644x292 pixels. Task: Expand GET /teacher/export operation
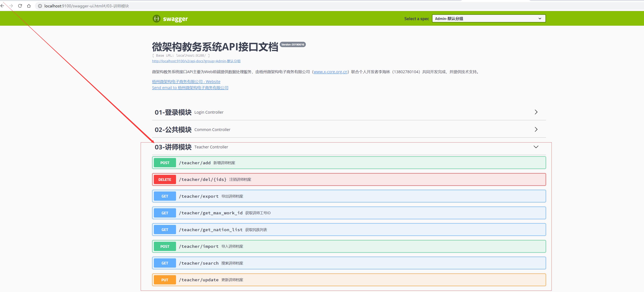349,196
